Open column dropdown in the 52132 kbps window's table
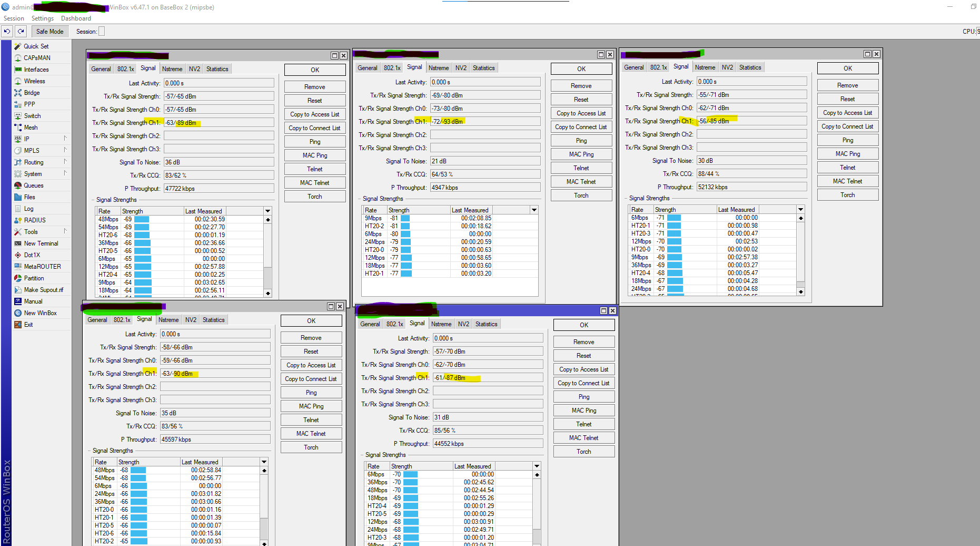980x546 pixels. 800,209
